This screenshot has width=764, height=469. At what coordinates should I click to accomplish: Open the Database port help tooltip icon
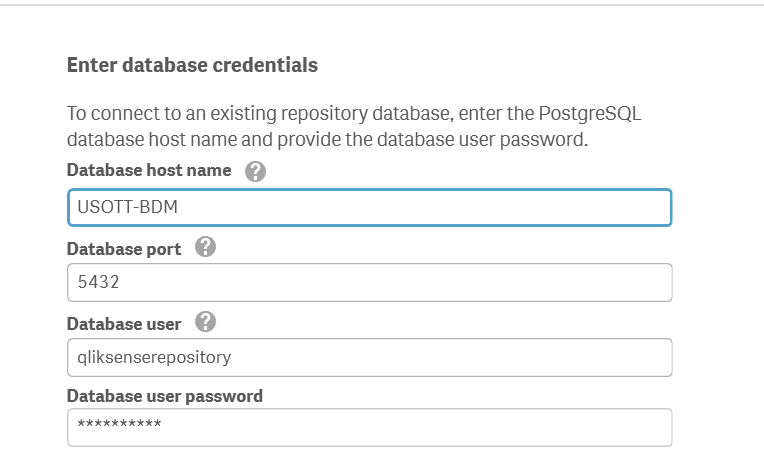tap(206, 247)
